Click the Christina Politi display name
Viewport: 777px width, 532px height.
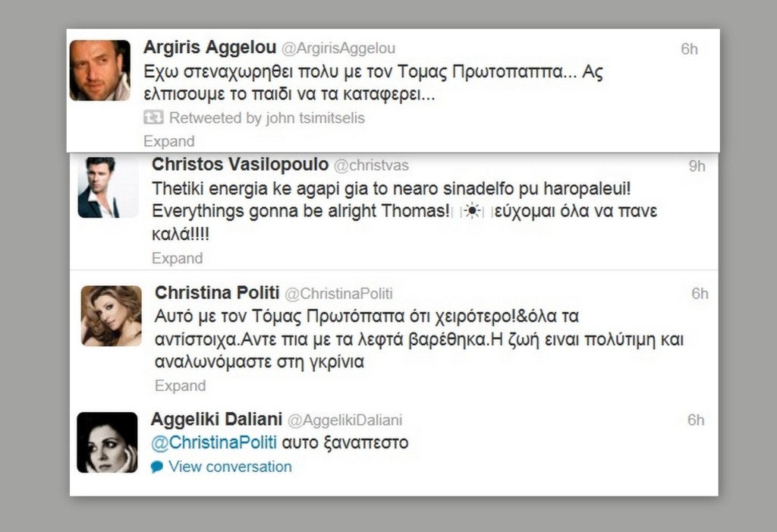coord(217,292)
